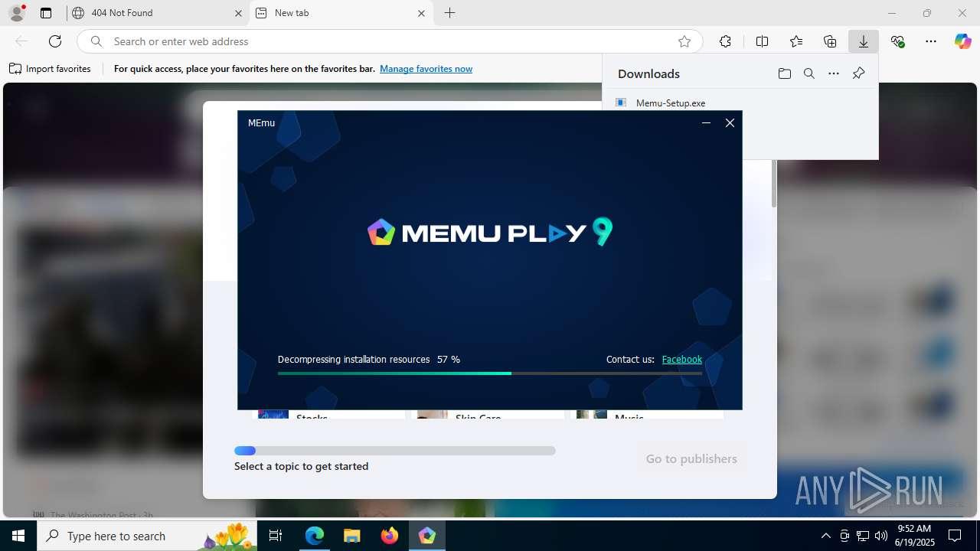Toggle the Downloads toolbar button
Viewport: 980px width, 551px height.
[x=864, y=41]
